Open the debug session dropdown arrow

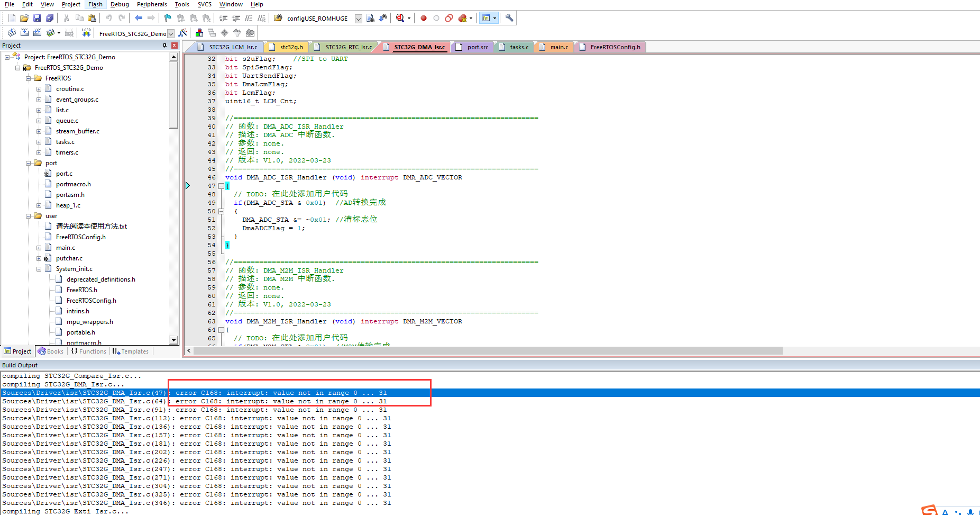[409, 18]
